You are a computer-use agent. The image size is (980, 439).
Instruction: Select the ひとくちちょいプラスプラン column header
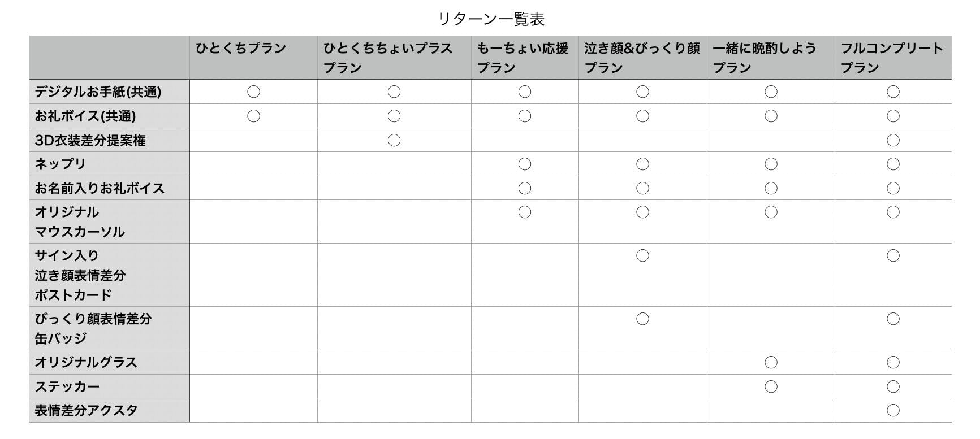[x=388, y=58]
